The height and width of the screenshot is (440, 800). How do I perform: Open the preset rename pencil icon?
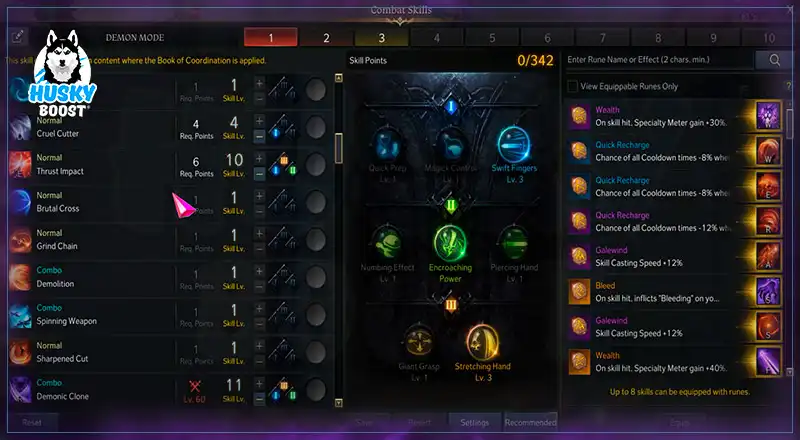click(x=17, y=37)
